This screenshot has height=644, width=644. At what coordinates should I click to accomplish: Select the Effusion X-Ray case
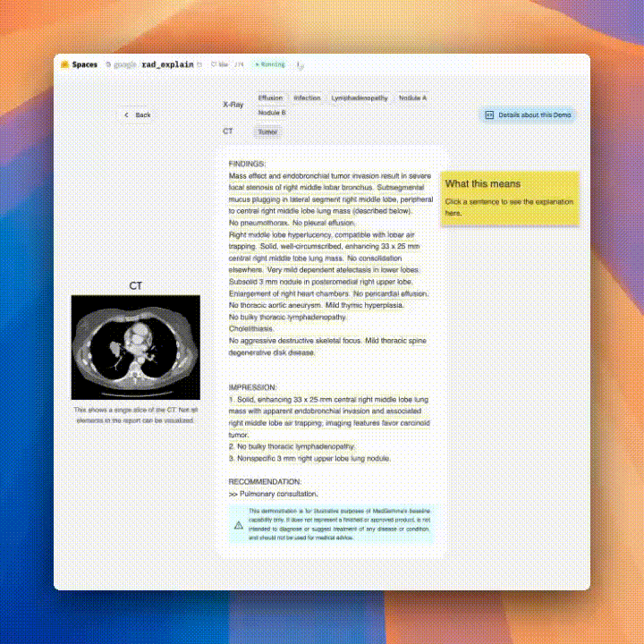(x=270, y=97)
